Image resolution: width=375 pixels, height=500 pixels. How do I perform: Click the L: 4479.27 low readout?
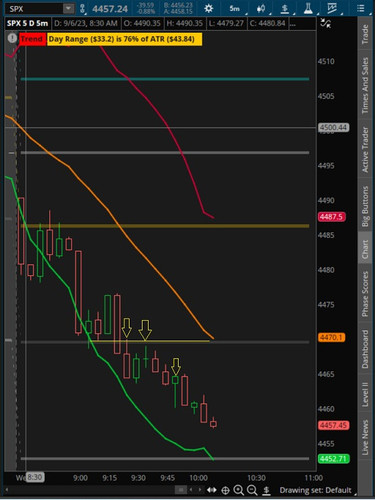point(226,23)
